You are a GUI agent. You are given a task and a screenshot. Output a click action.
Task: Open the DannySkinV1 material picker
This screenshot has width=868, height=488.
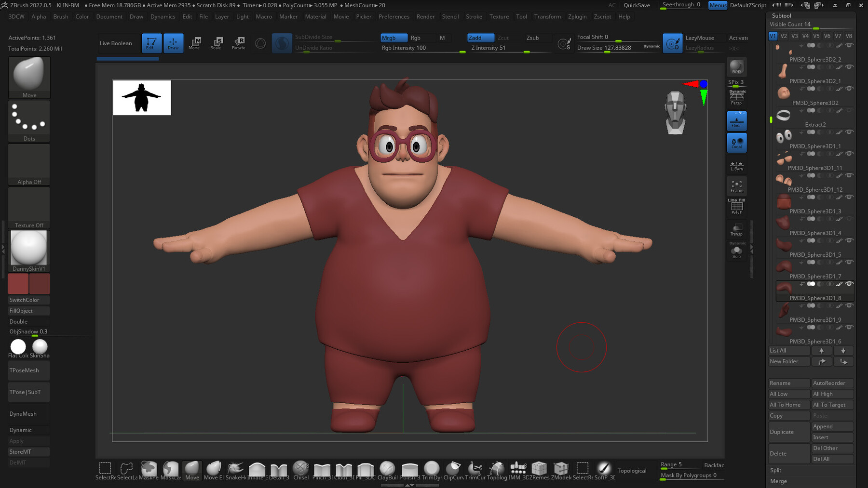pos(29,251)
